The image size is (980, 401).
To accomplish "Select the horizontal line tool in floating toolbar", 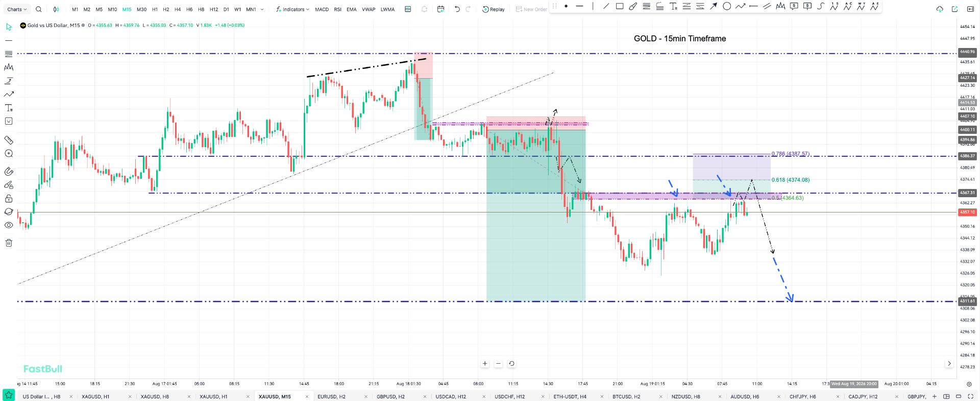I will pos(579,7).
